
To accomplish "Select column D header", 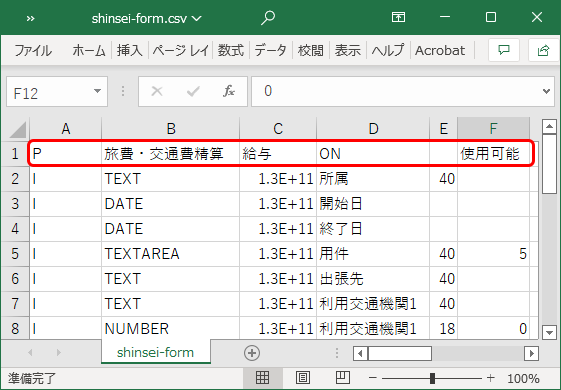I will tap(373, 128).
